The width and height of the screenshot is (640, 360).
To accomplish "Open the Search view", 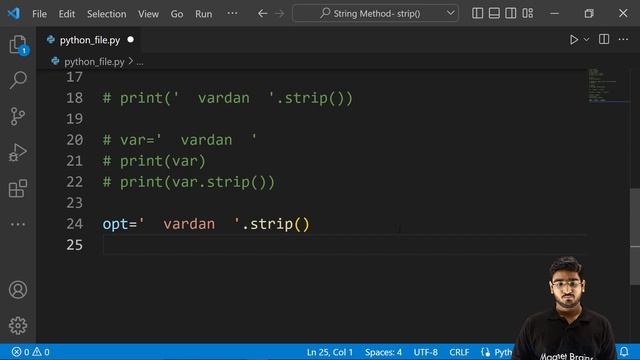I will click(18, 80).
